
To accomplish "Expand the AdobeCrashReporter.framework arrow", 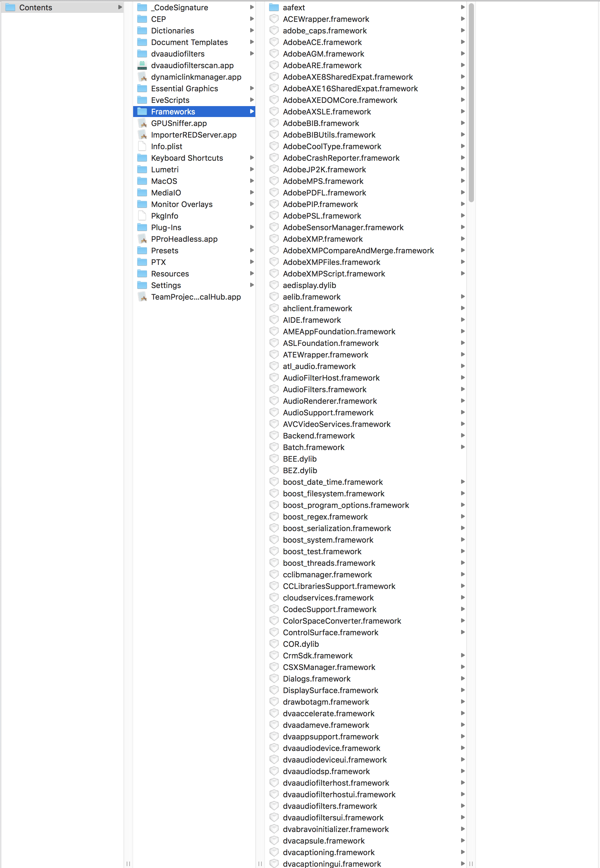I will coord(463,158).
